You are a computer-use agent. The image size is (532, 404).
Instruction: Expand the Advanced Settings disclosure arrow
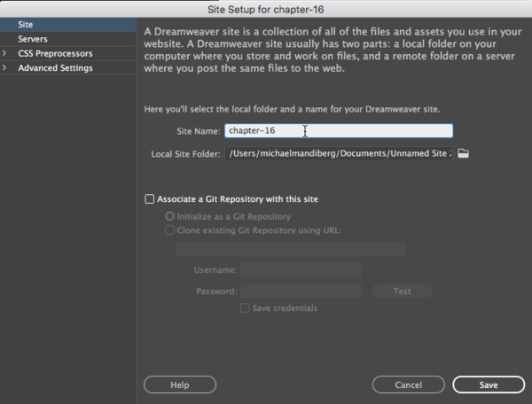point(6,67)
